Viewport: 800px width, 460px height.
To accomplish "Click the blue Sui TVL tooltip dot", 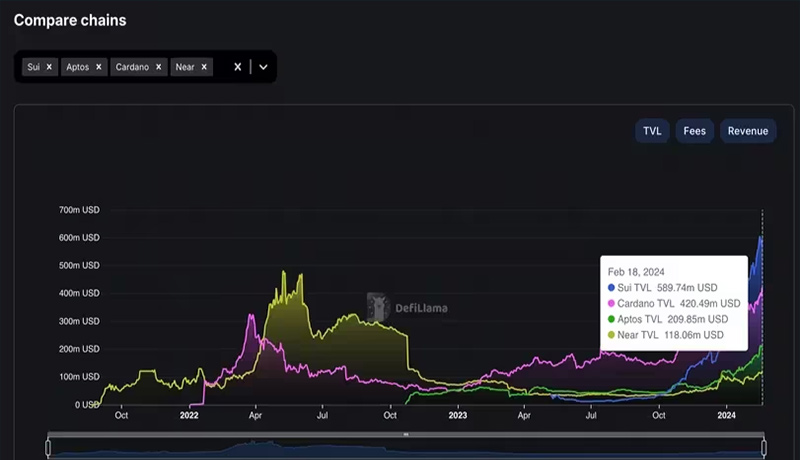I will (612, 287).
